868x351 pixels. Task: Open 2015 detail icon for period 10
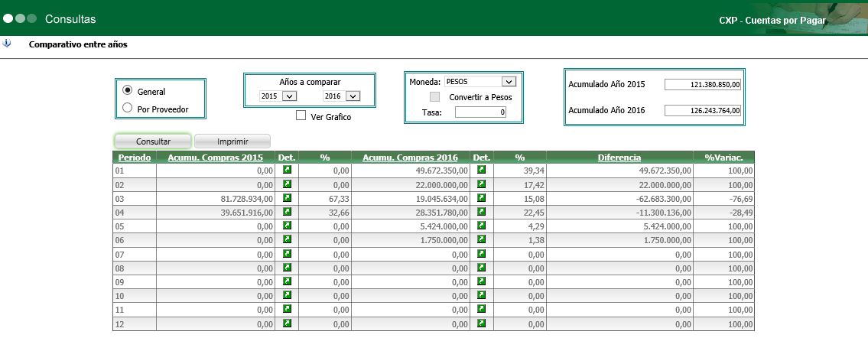(287, 295)
